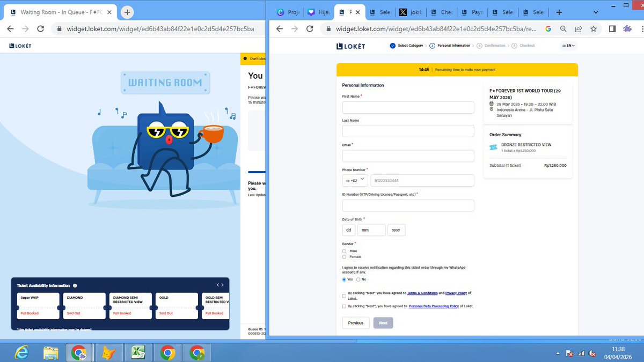Open the +62 country code dropdown
644x362 pixels.
355,180
